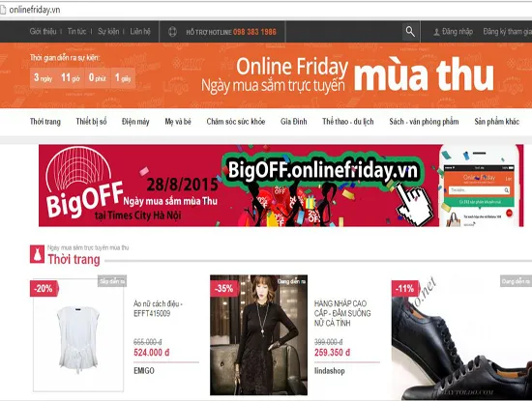Viewport: 532px width, 401px height.
Task: Click the BigOFF promotional banner
Action: click(x=281, y=186)
